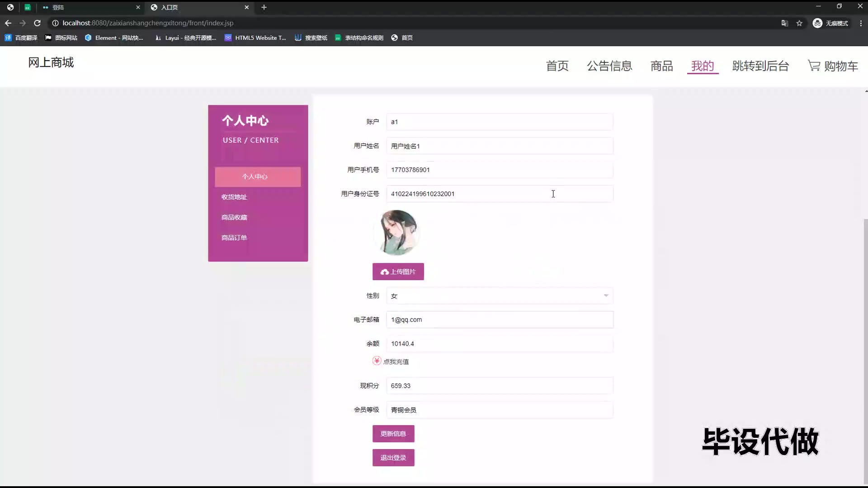Click the yen recharge icon
868x488 pixels.
(377, 361)
